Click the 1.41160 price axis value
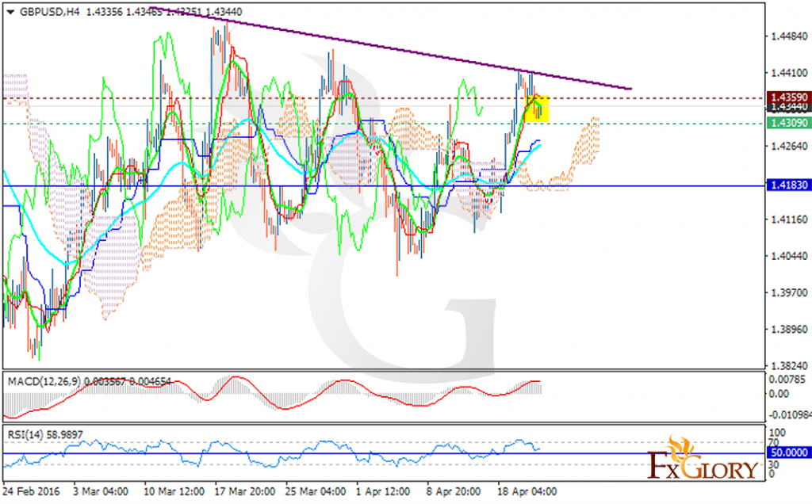 [789, 220]
